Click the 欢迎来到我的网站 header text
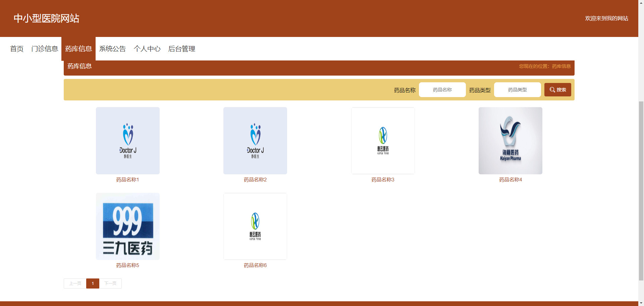The image size is (644, 306). point(606,18)
